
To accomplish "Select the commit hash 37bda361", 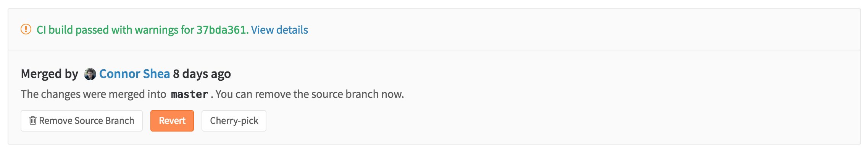I will [x=221, y=30].
